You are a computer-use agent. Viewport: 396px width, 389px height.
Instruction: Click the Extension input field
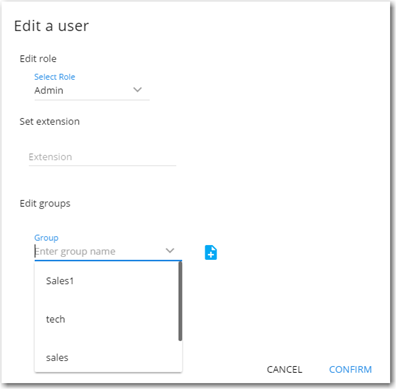pyautogui.click(x=102, y=157)
